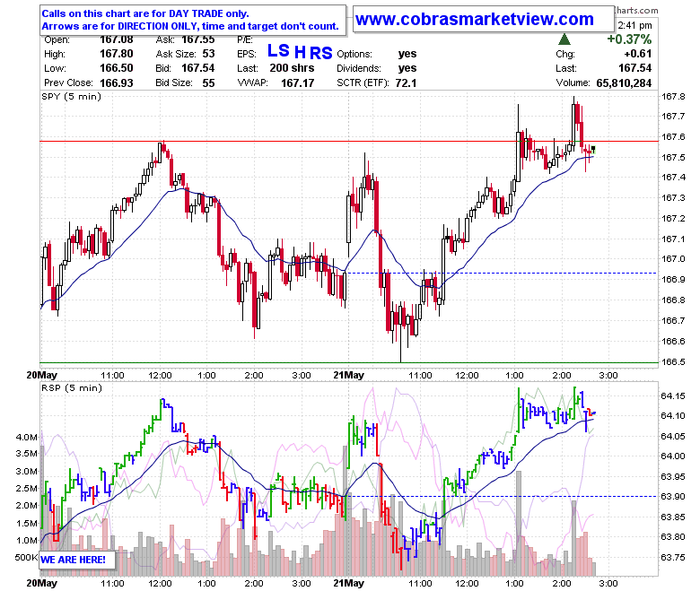Select the RSP (5 min) chart label
This screenshot has width=700, height=591.
pos(72,387)
